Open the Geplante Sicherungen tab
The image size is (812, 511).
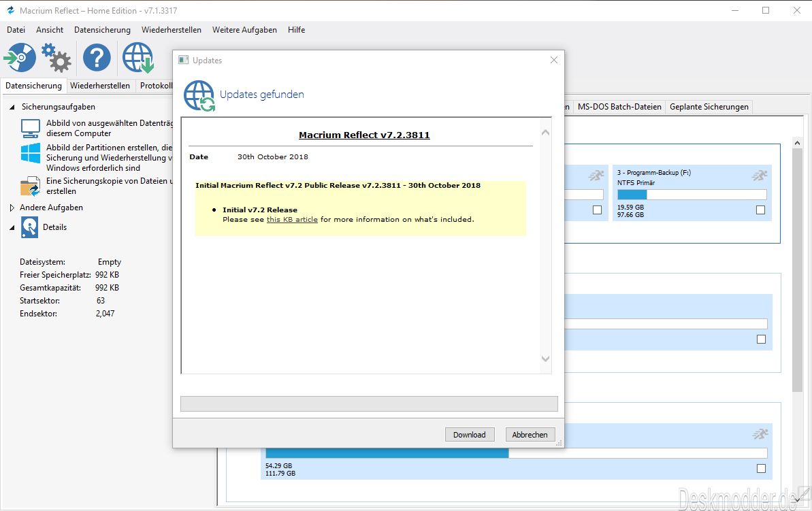tap(709, 107)
